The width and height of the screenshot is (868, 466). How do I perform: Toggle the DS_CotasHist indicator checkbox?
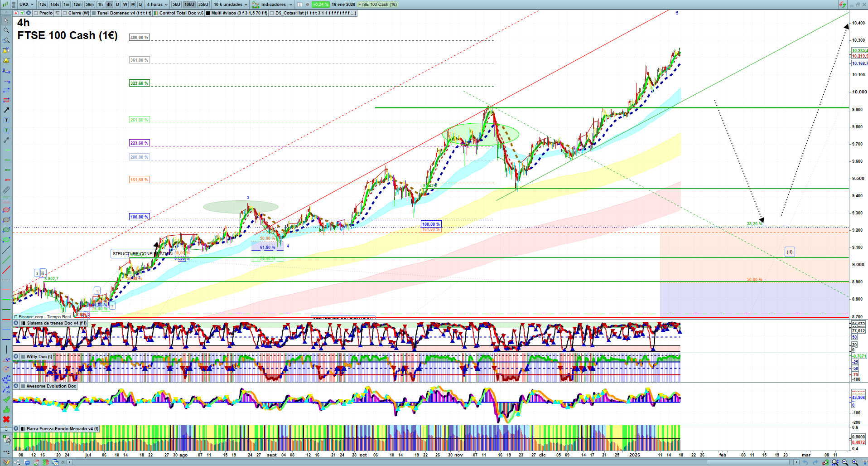coord(272,13)
